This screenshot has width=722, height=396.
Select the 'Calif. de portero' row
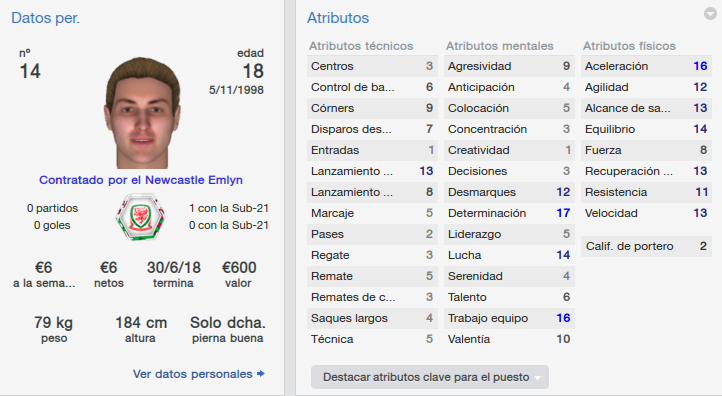(646, 246)
